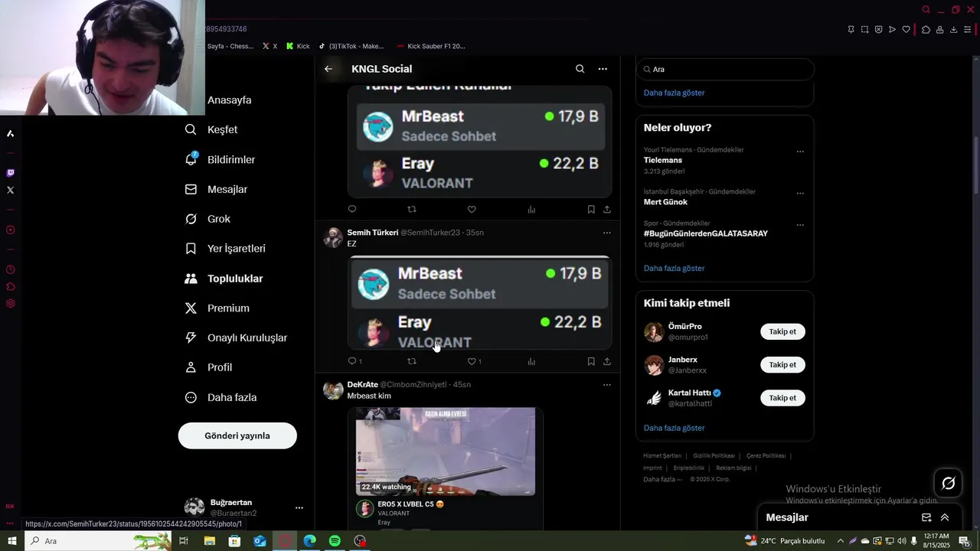
Task: Click Gönderi yayınla button
Action: 237,435
